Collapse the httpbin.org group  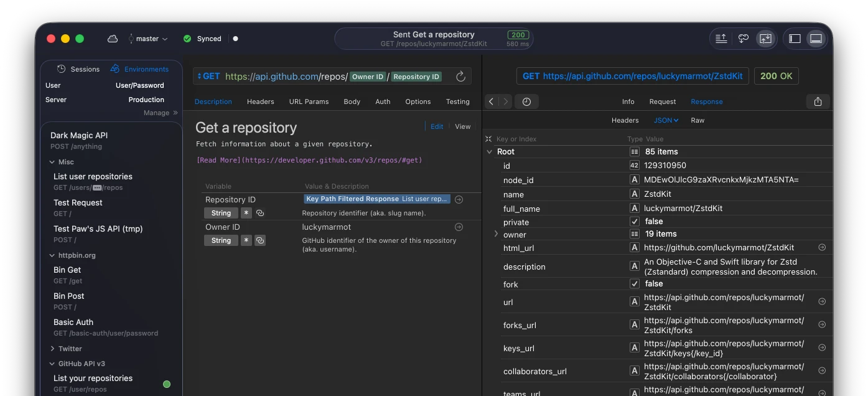coord(52,255)
